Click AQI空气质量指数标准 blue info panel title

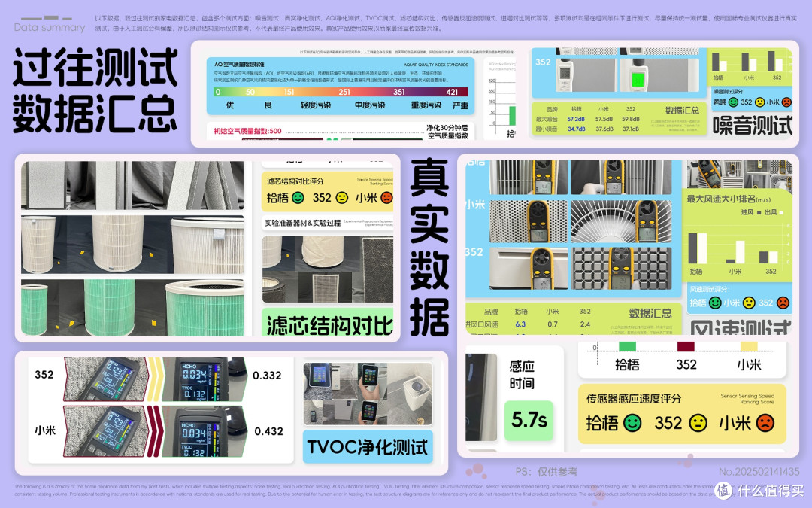coord(239,64)
